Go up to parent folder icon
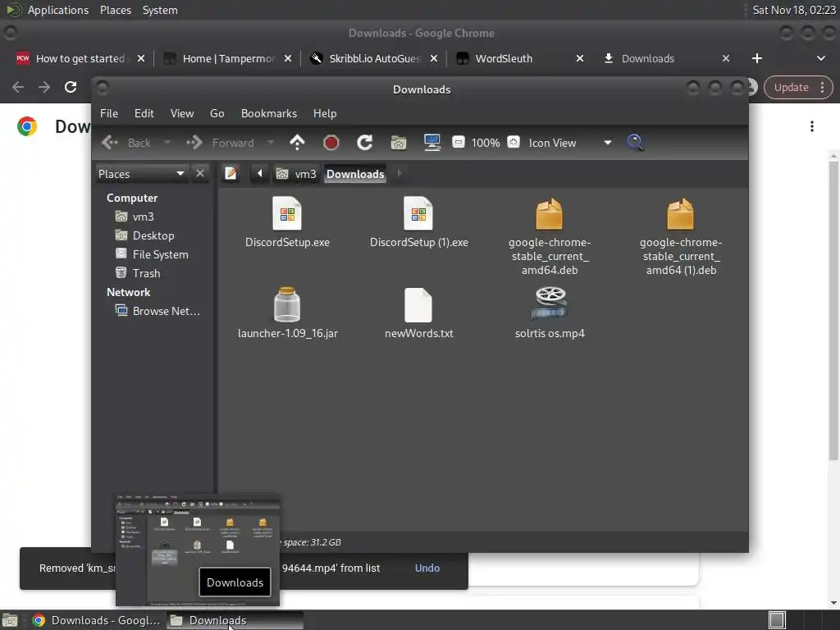 coord(297,143)
